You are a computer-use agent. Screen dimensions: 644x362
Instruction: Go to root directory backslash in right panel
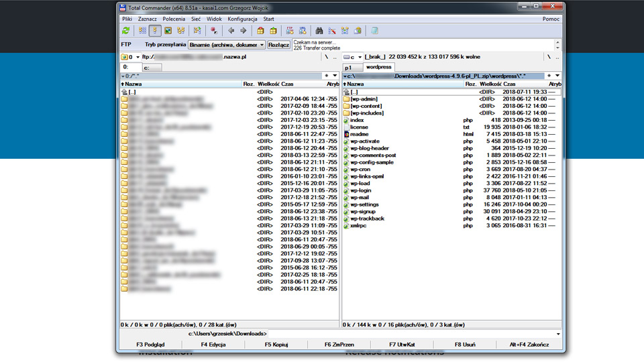point(549,57)
